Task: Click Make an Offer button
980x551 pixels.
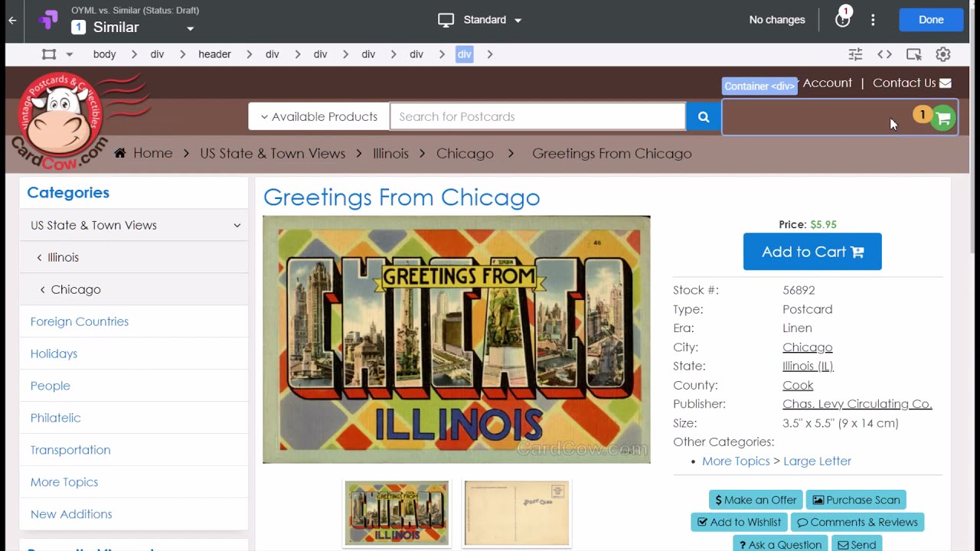Action: [756, 500]
